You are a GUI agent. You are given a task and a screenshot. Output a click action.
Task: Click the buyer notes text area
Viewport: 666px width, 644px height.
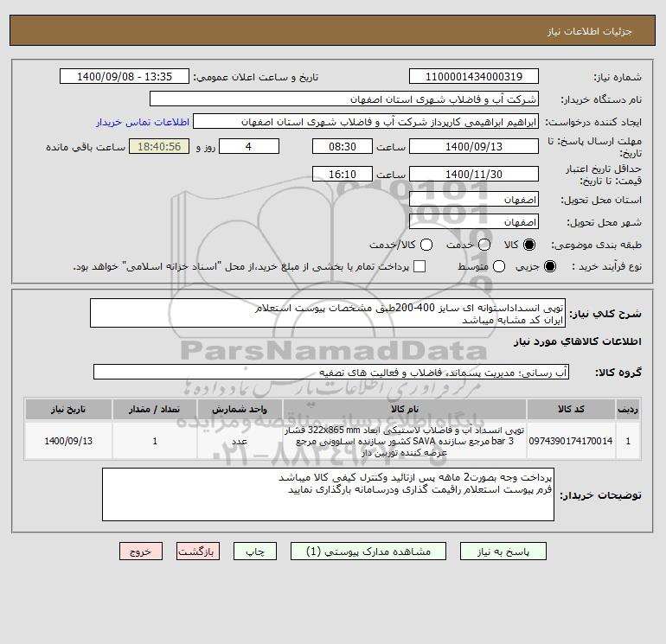coord(328,494)
